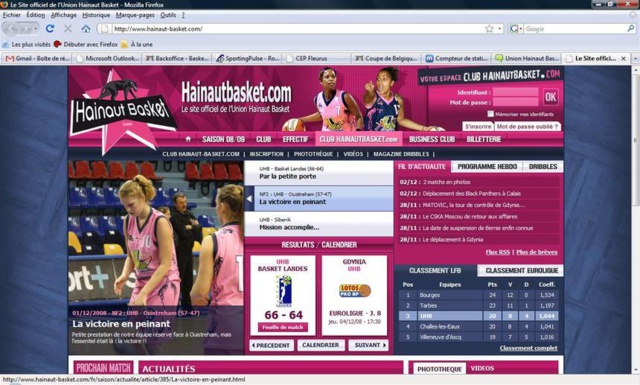640x385 pixels.
Task: Open the Plus de brèves link
Action: coord(536,252)
